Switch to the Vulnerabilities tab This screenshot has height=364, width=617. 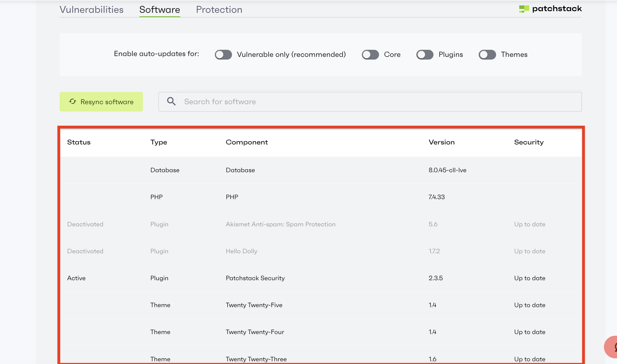(91, 10)
